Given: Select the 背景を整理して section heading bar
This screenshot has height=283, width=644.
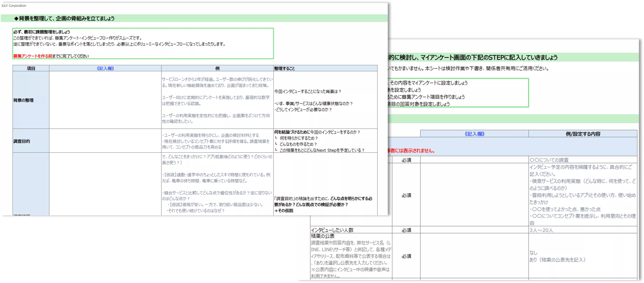Looking at the screenshot, I should (64, 18).
